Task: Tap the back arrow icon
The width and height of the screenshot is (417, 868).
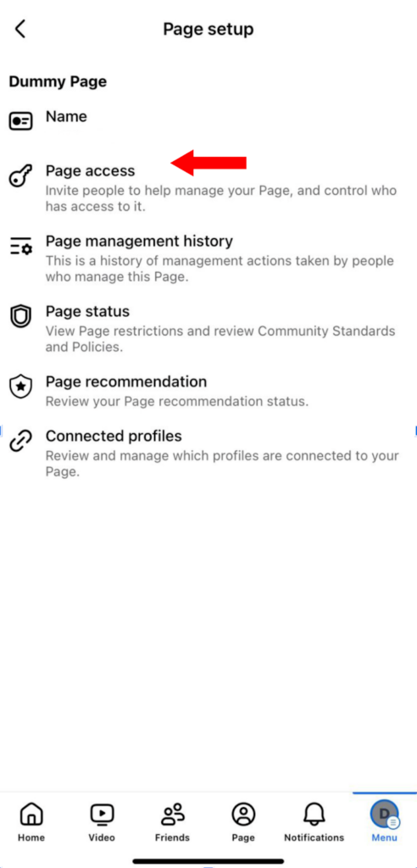Action: (x=20, y=29)
